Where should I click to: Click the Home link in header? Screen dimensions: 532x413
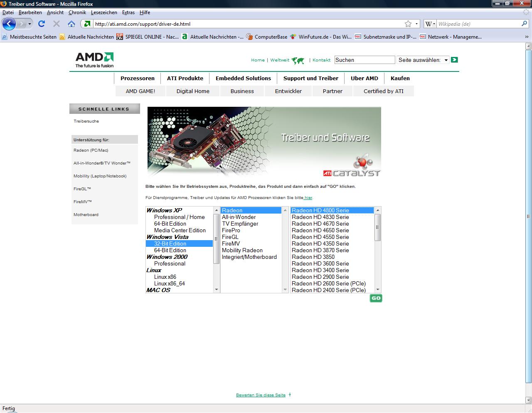pos(258,60)
